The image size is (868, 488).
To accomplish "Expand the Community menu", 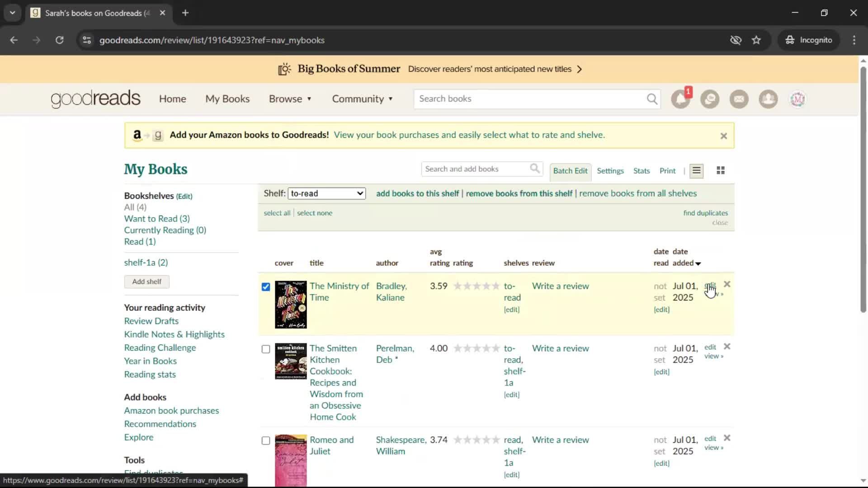I will coord(362,99).
